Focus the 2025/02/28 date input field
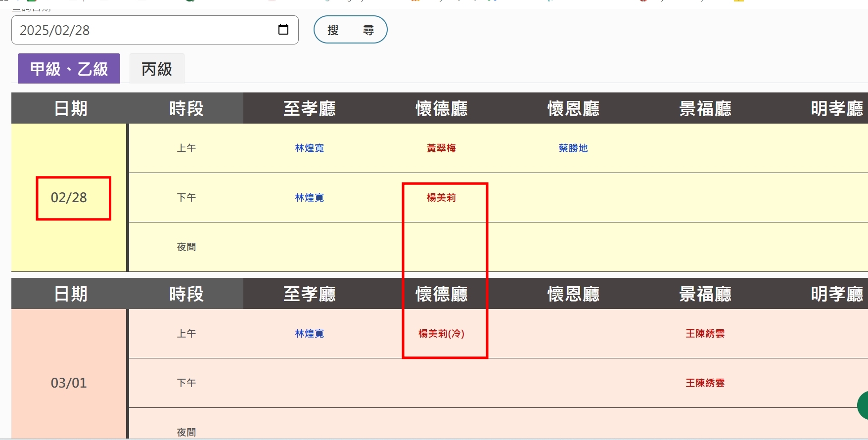The width and height of the screenshot is (868, 440). (143, 30)
